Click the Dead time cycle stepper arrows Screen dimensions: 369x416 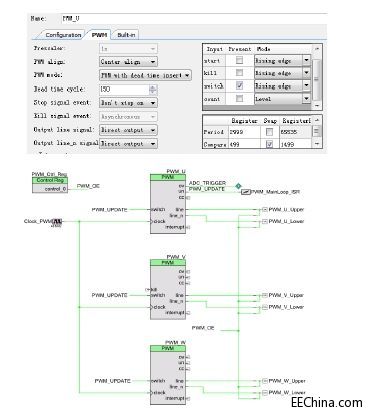coord(153,89)
